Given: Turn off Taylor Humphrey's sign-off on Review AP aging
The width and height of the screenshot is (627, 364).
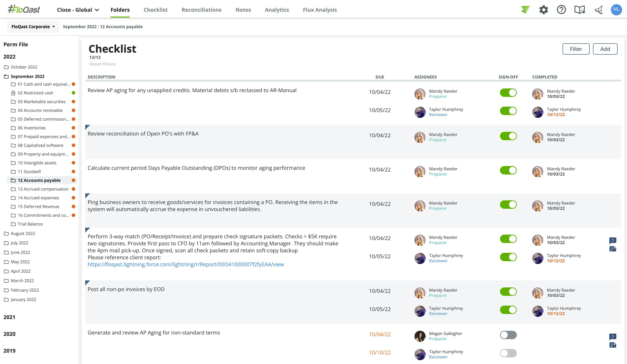Looking at the screenshot, I should click(x=508, y=111).
